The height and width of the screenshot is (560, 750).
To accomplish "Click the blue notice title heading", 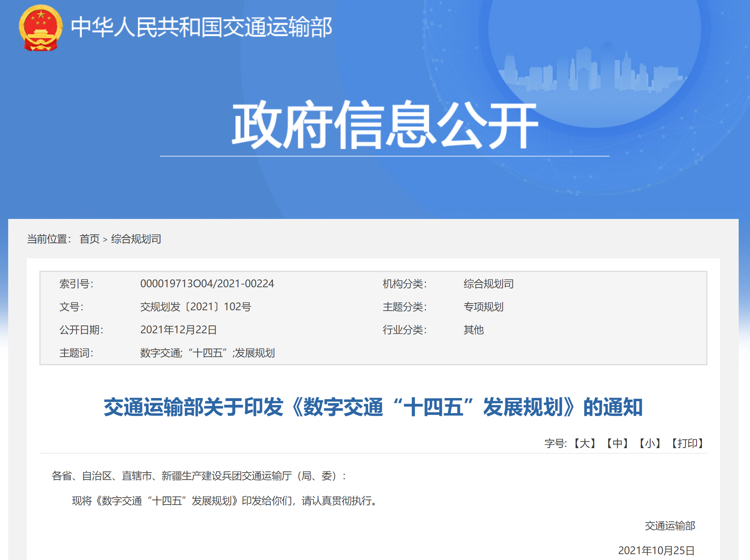I will click(x=373, y=407).
